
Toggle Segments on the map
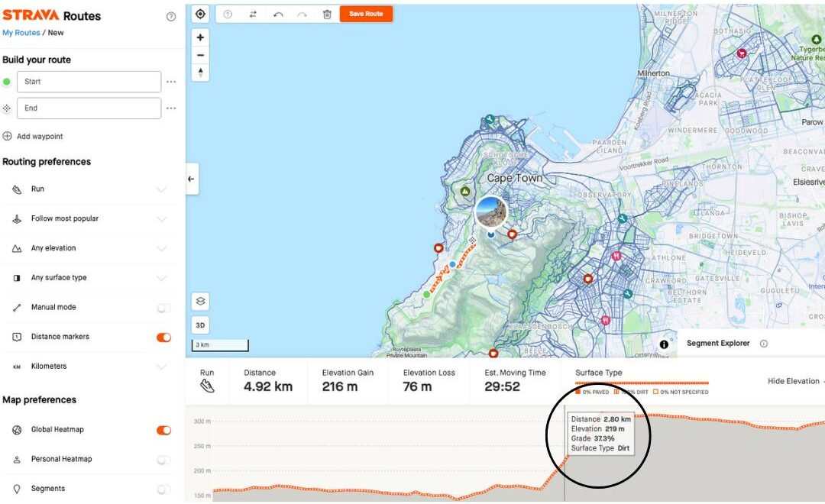(x=163, y=489)
